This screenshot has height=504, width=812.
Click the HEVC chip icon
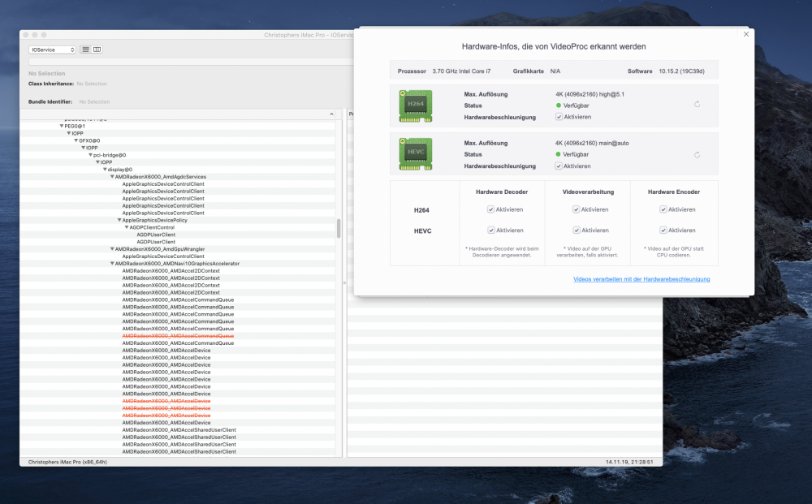(x=415, y=153)
